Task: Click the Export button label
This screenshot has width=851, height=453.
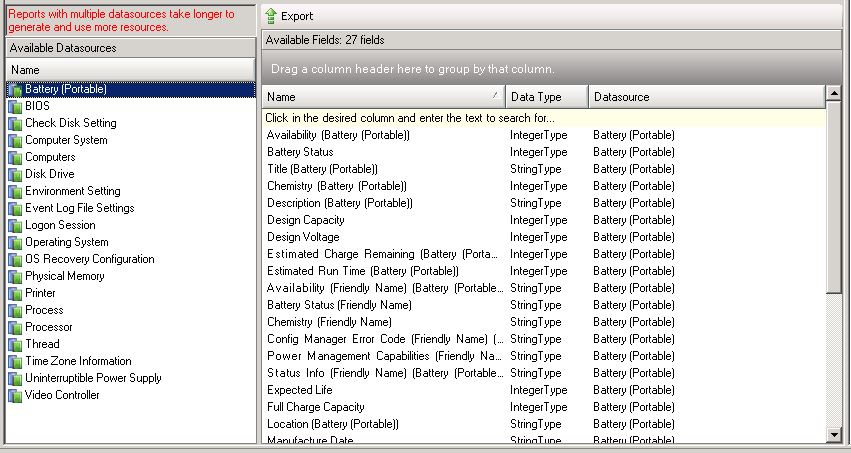Action: (x=297, y=16)
